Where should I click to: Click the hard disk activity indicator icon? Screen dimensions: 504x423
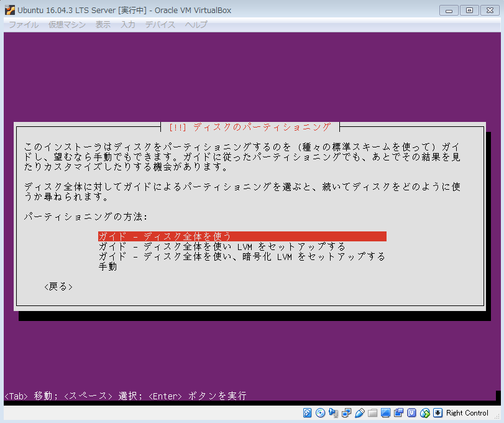tap(308, 413)
